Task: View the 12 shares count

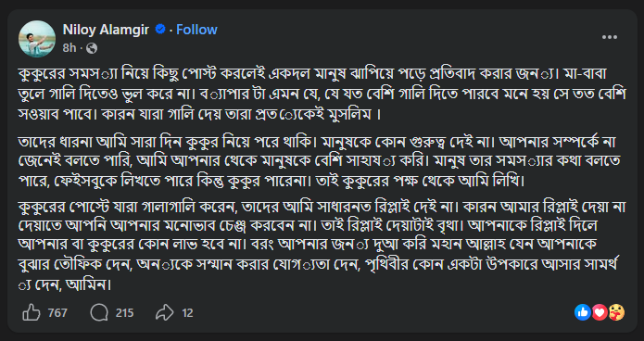Action: pos(187,313)
